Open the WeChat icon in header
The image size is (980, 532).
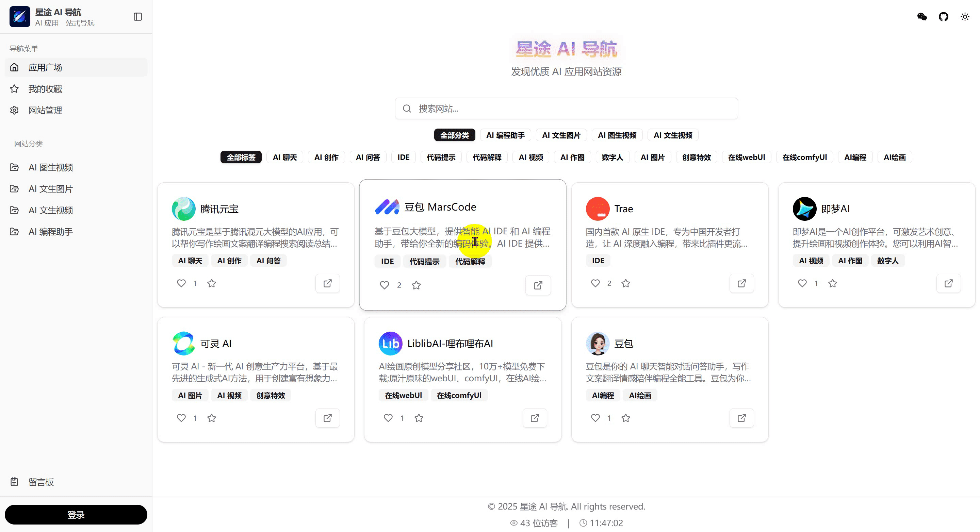coord(922,17)
